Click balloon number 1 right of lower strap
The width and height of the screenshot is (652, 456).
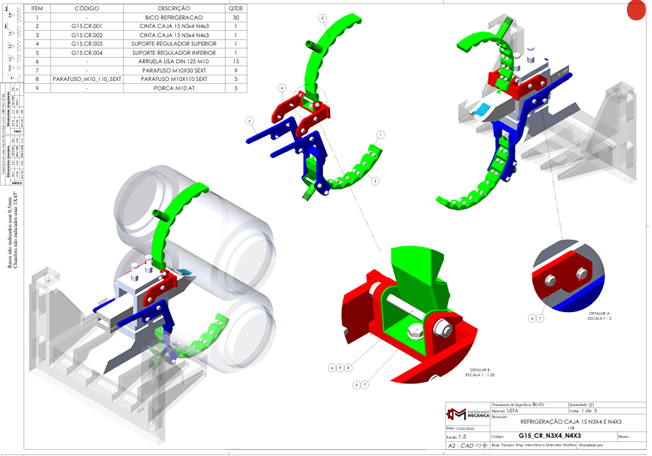pos(380,133)
